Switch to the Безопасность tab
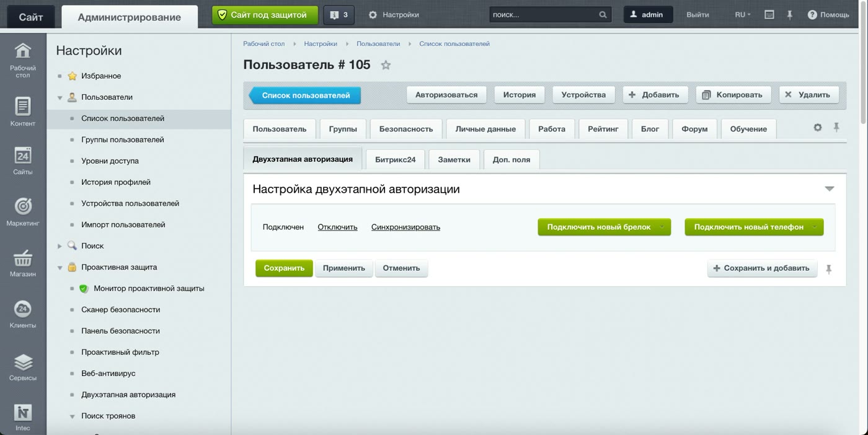The image size is (868, 435). pos(406,129)
